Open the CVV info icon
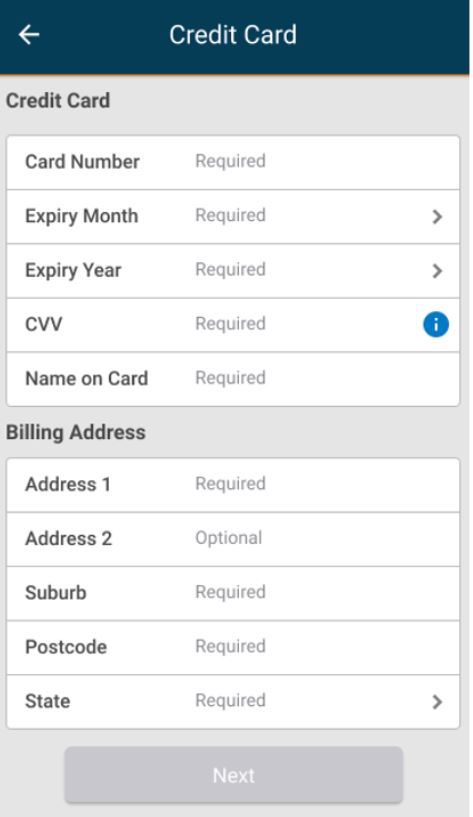 tap(435, 324)
